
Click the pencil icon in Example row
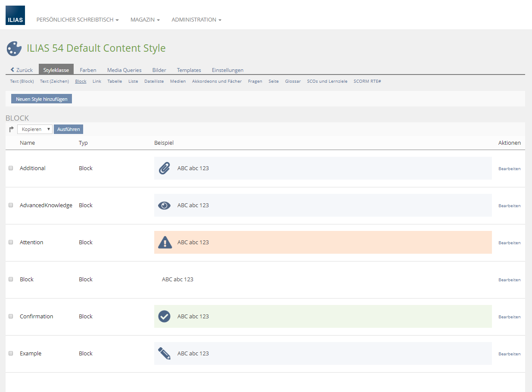tap(164, 354)
